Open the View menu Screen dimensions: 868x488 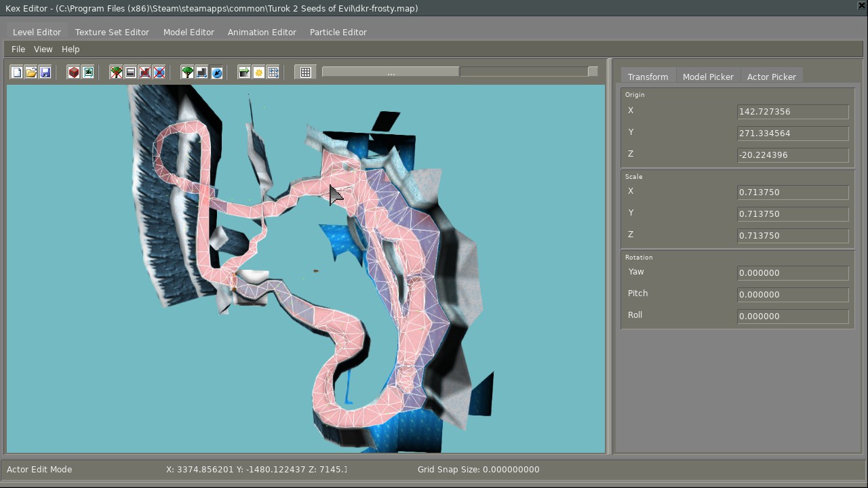pyautogui.click(x=43, y=49)
